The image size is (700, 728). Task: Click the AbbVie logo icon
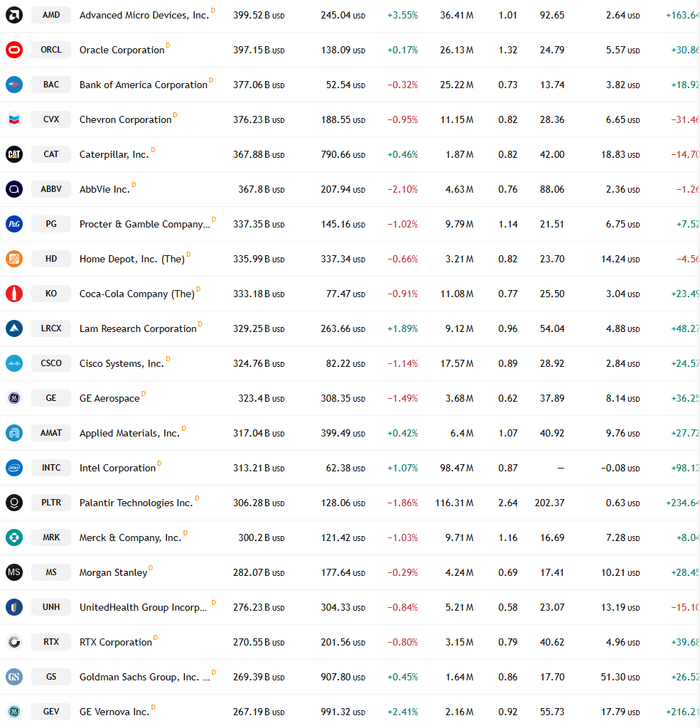click(x=14, y=189)
